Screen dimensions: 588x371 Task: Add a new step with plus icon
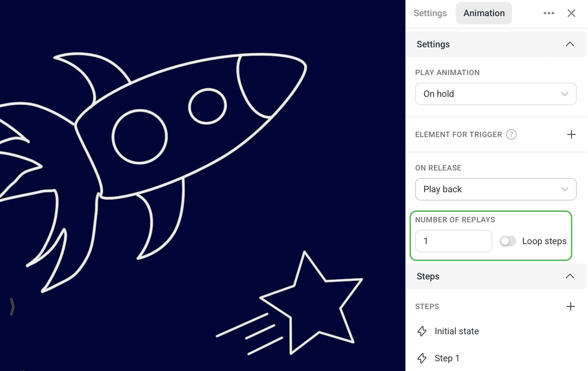(x=571, y=306)
